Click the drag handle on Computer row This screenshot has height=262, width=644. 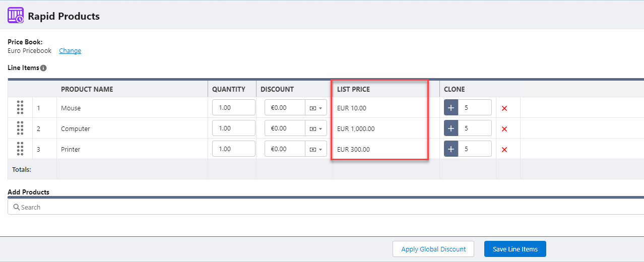(x=20, y=128)
